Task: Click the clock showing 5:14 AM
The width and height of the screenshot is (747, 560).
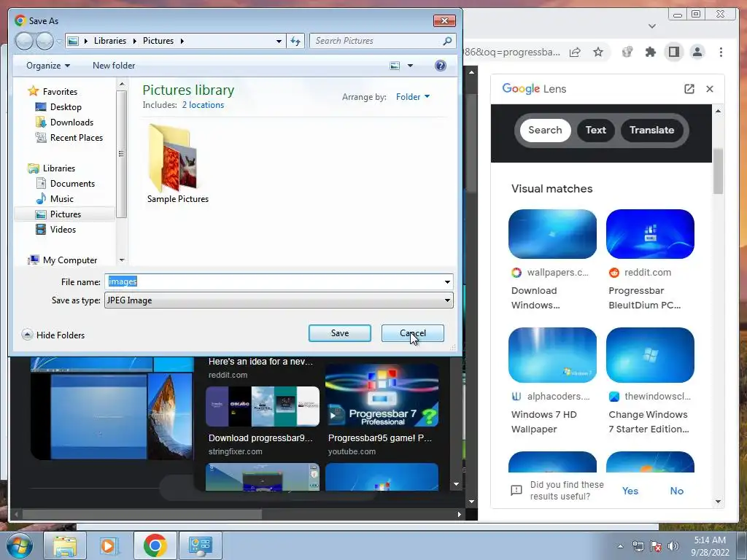Action: 710,540
